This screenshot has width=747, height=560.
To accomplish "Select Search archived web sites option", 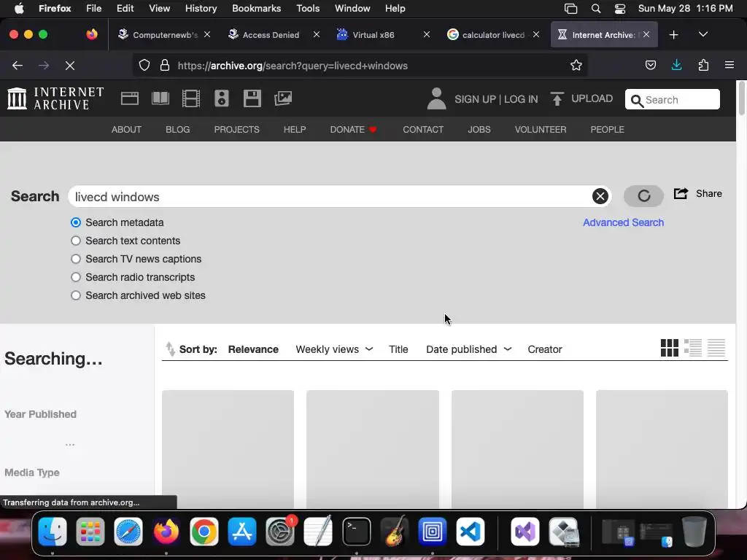I will click(x=76, y=295).
